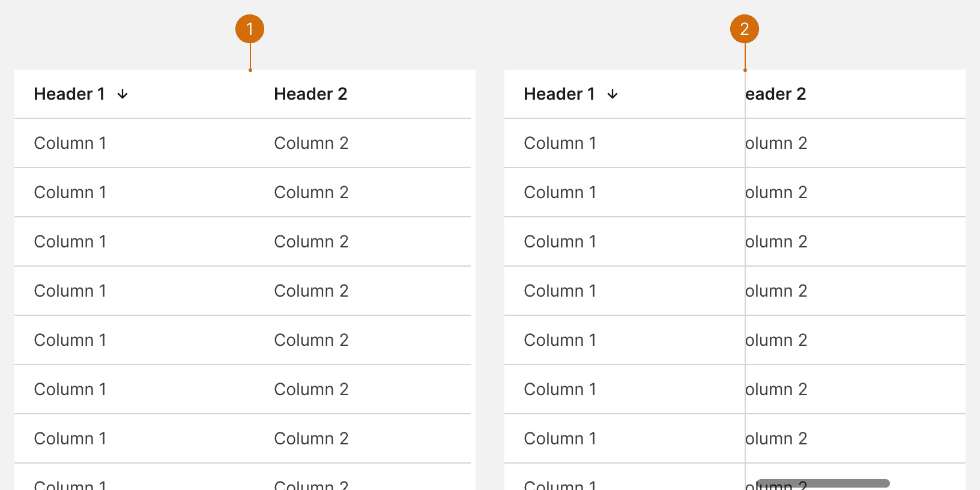Click the gray horizontal scrollbar thumb in right table
Image resolution: width=980 pixels, height=490 pixels.
tap(823, 483)
